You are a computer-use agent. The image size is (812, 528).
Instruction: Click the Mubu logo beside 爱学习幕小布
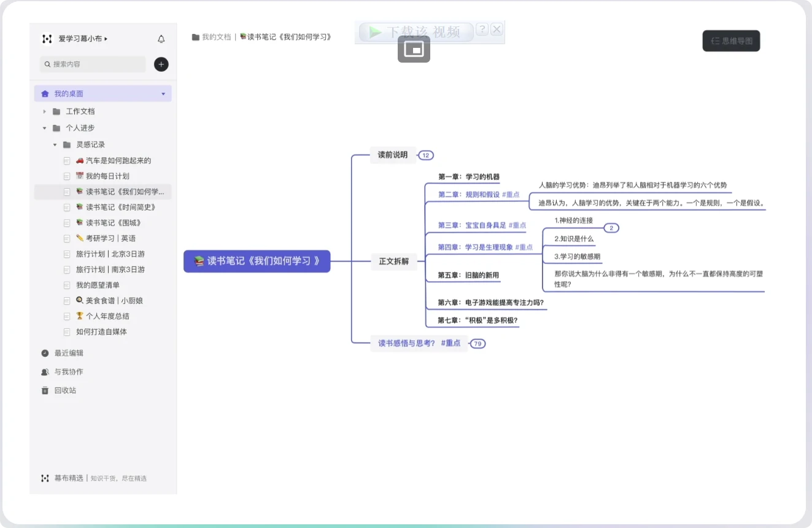tap(47, 39)
